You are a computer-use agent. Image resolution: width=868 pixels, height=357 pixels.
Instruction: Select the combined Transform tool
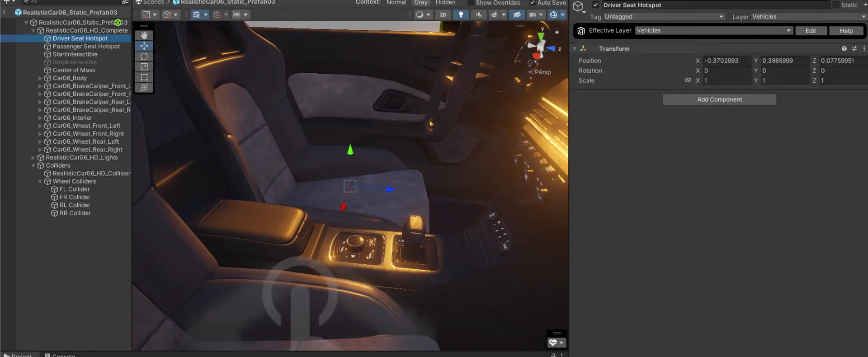[144, 87]
